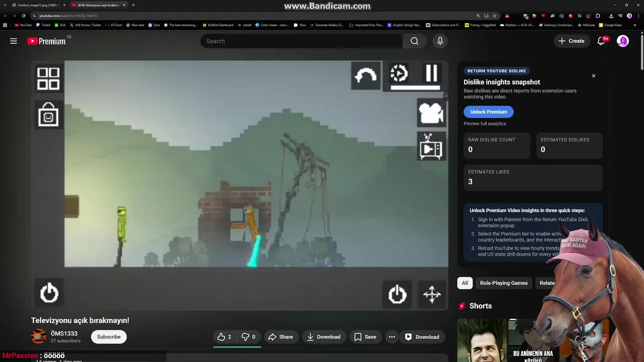
Task: Open browser downloads
Action: (x=611, y=16)
